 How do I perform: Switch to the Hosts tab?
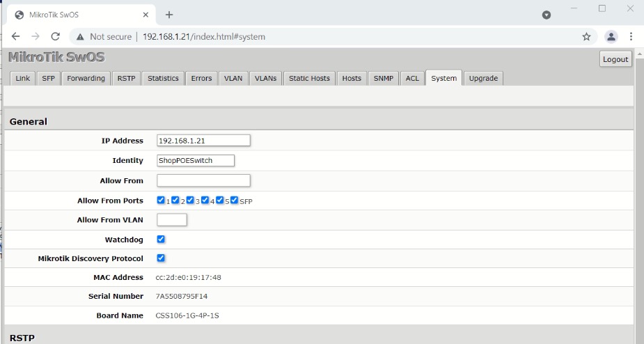tap(352, 78)
